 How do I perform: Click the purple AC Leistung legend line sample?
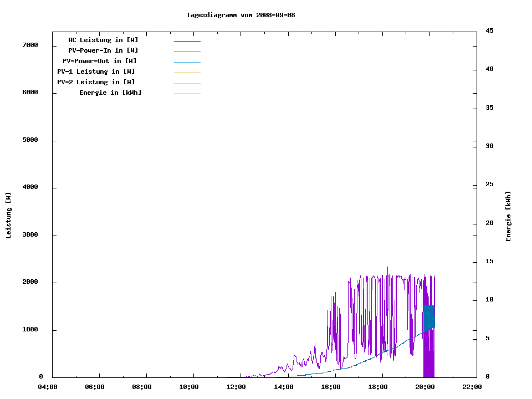[187, 41]
